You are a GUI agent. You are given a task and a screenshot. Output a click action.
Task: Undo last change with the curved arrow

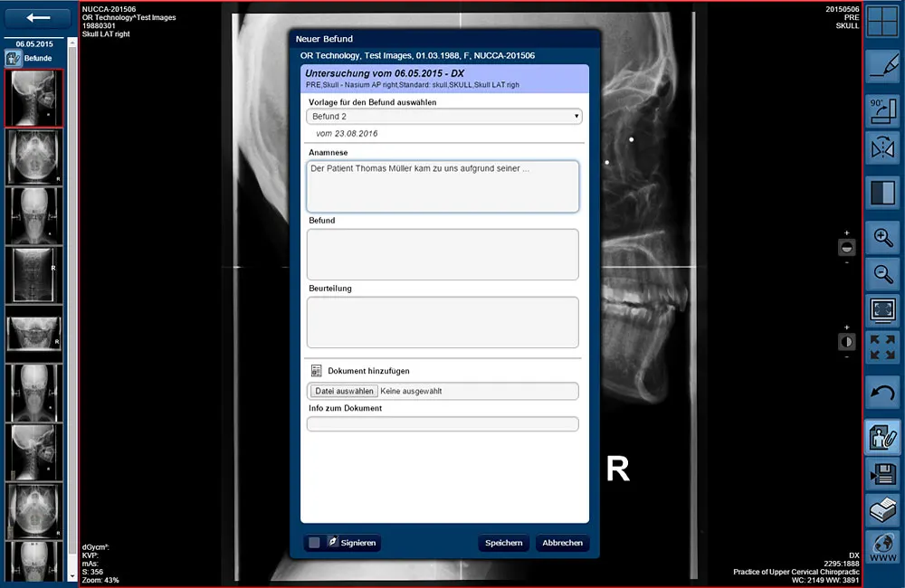(881, 393)
